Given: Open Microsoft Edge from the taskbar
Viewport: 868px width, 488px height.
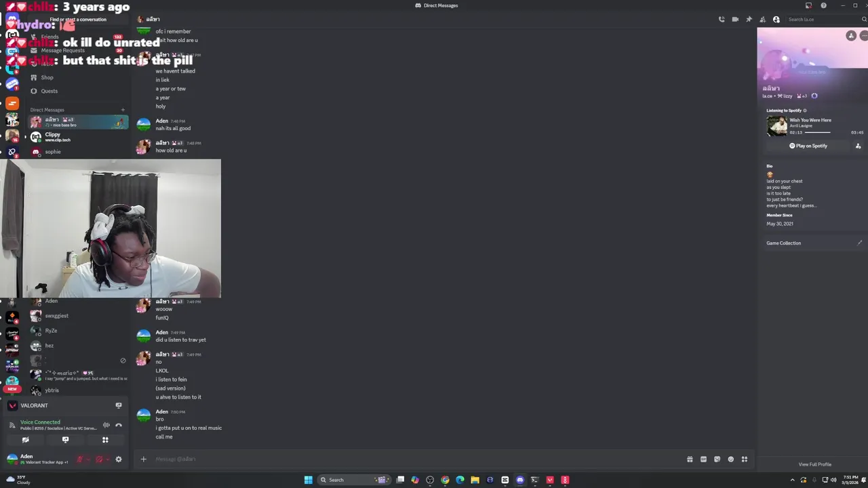Looking at the screenshot, I should (x=460, y=480).
